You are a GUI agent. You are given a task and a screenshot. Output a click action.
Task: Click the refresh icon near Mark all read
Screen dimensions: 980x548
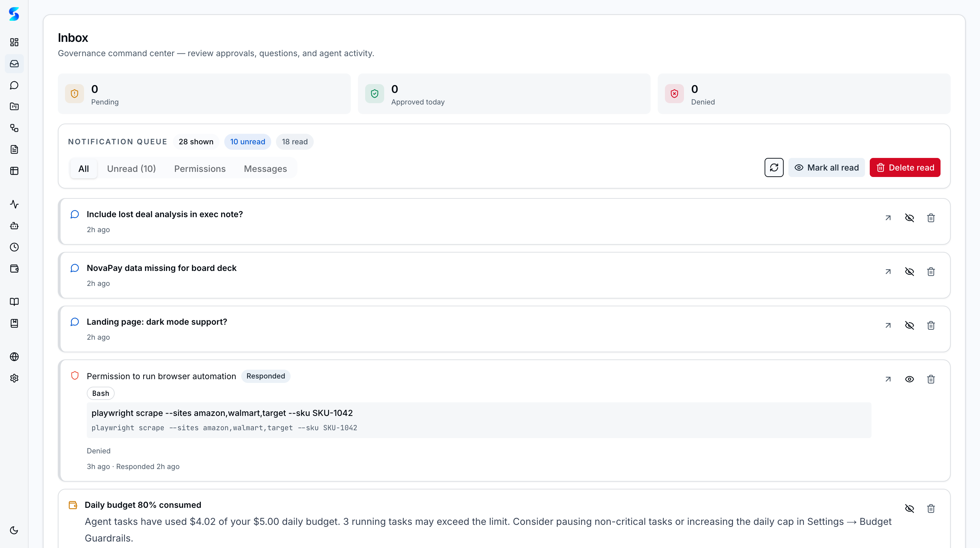(774, 167)
